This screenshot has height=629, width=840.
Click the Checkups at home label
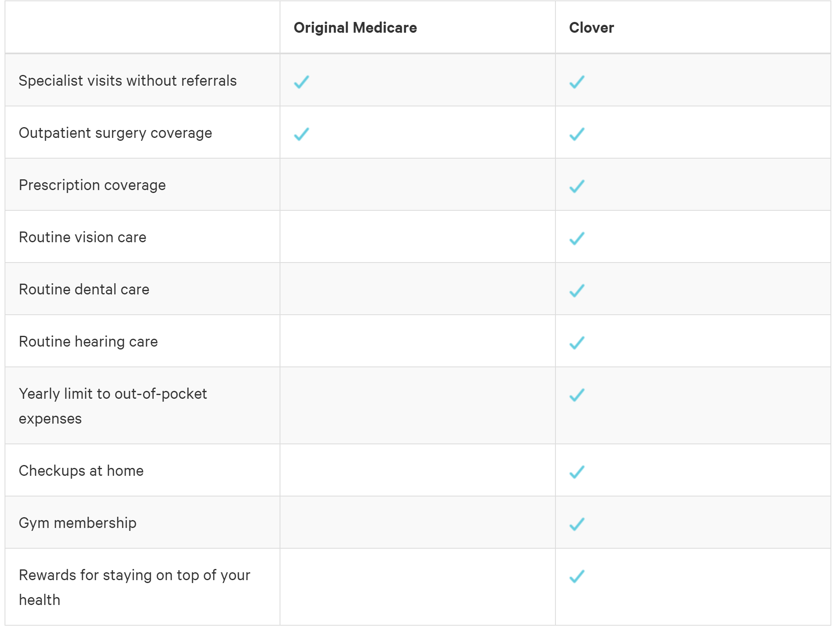click(81, 471)
